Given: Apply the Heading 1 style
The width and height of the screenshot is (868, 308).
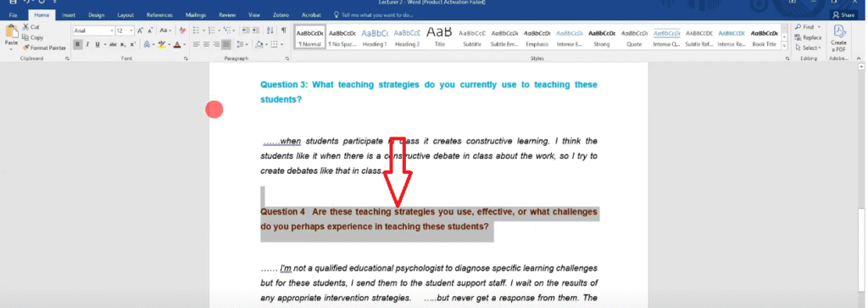Looking at the screenshot, I should click(375, 36).
